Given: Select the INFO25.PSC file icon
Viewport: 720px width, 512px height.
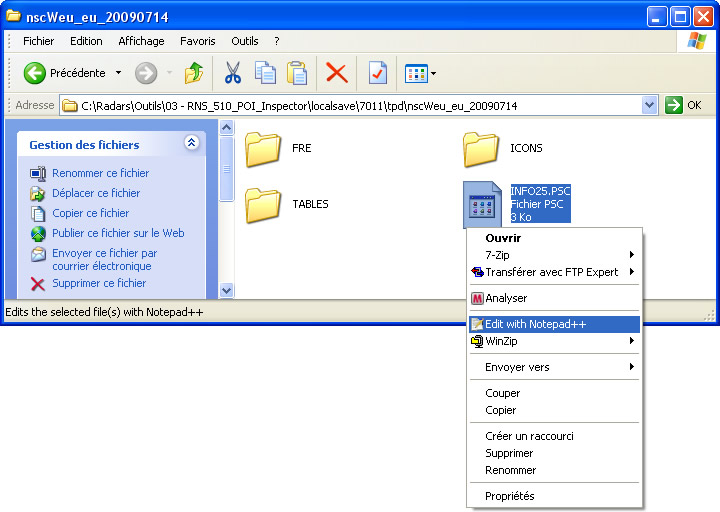Looking at the screenshot, I should point(481,205).
